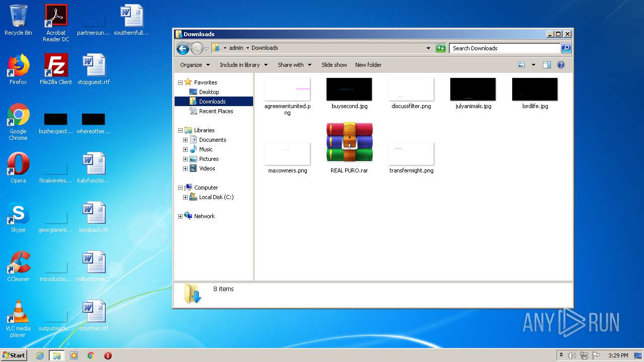
Task: Click inside Search Downloads field
Action: point(505,48)
